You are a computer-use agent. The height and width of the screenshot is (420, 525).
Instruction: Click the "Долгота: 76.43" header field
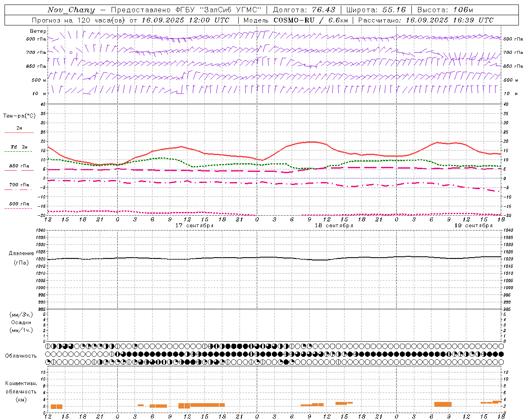(304, 10)
